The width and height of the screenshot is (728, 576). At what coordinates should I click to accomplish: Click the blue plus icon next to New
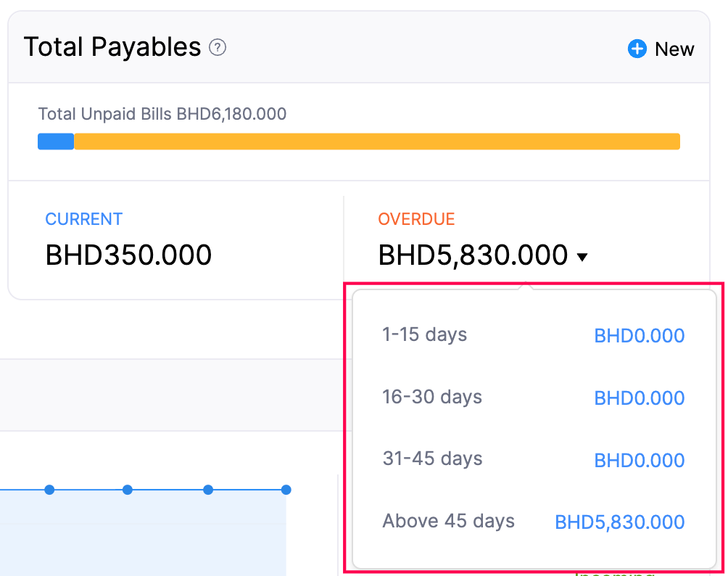pos(637,49)
